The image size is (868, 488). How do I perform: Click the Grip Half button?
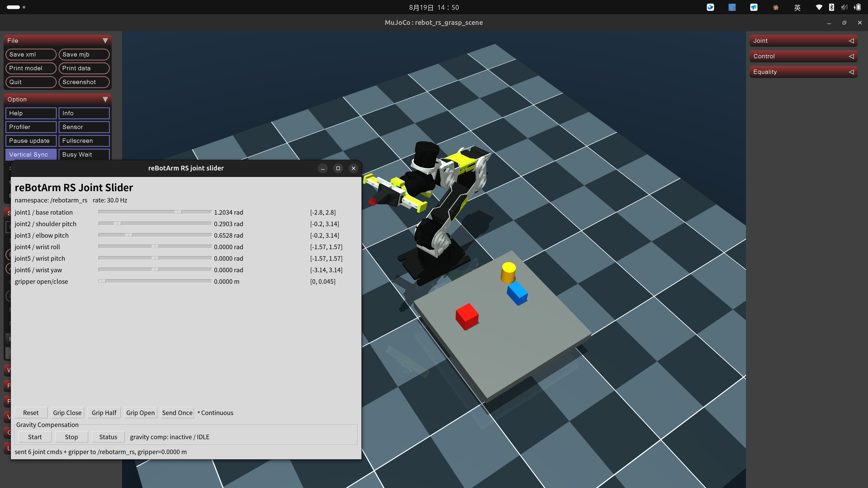pos(104,413)
